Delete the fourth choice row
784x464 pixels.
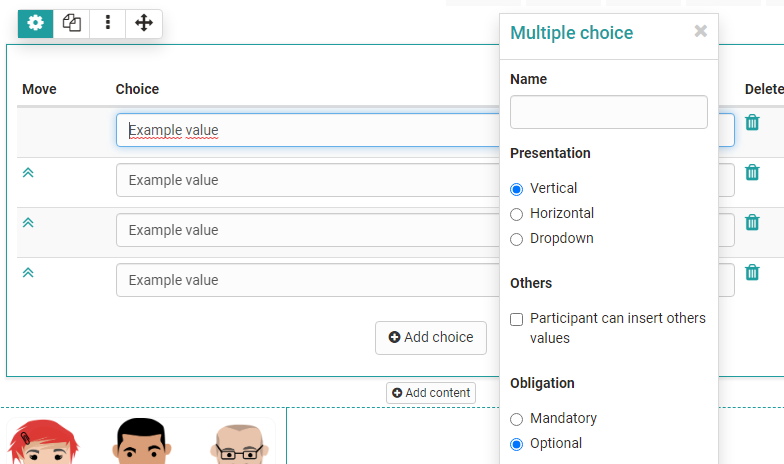(752, 272)
